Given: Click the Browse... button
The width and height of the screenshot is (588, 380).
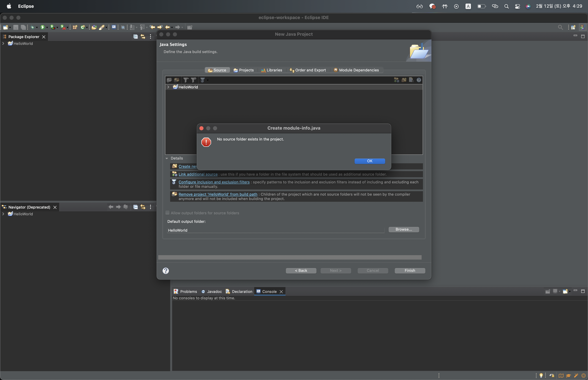Looking at the screenshot, I should tap(404, 229).
